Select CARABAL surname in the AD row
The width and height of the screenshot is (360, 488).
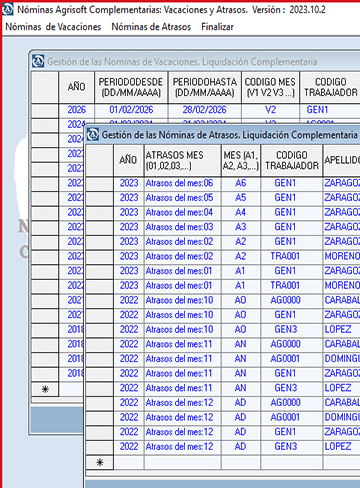coord(342,403)
